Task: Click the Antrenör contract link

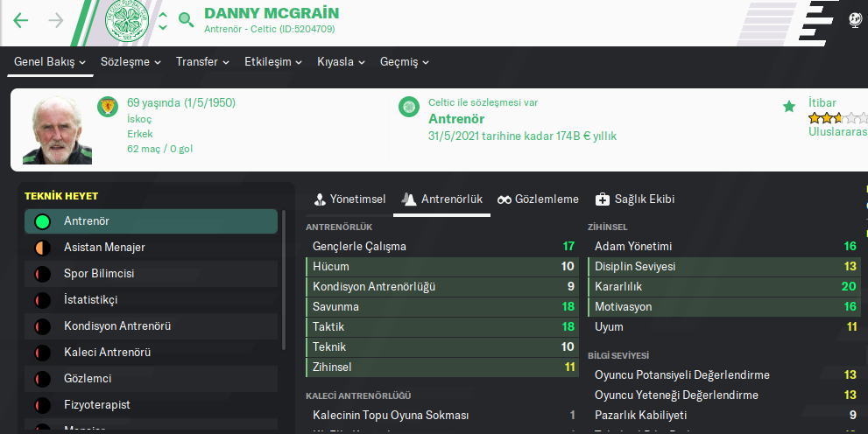Action: tap(456, 119)
